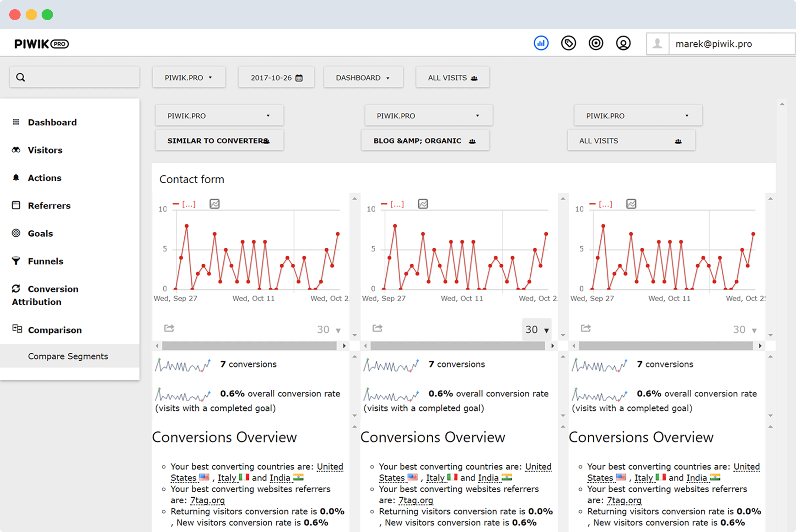Open 7tag.org referrer link in middle column

(x=416, y=500)
